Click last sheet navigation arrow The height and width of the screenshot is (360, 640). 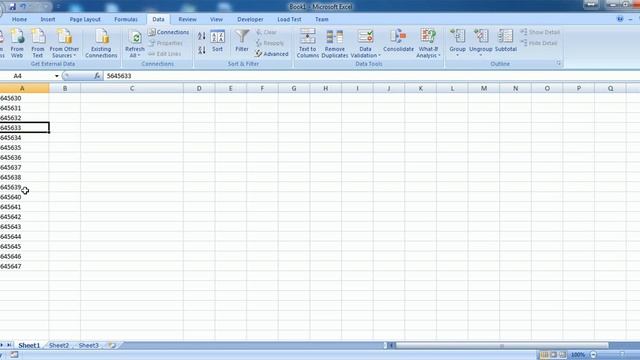9,345
